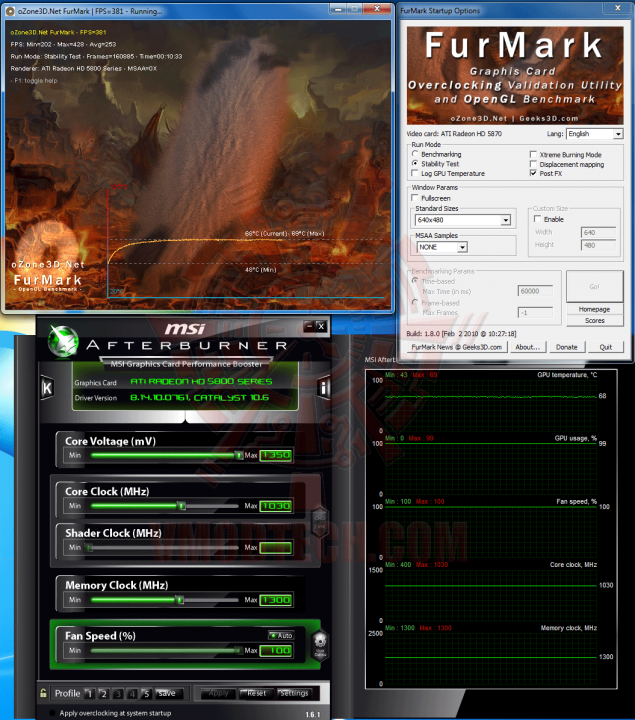Open Kombustor with the K side button
Image resolution: width=635 pixels, height=720 pixels.
[x=47, y=388]
